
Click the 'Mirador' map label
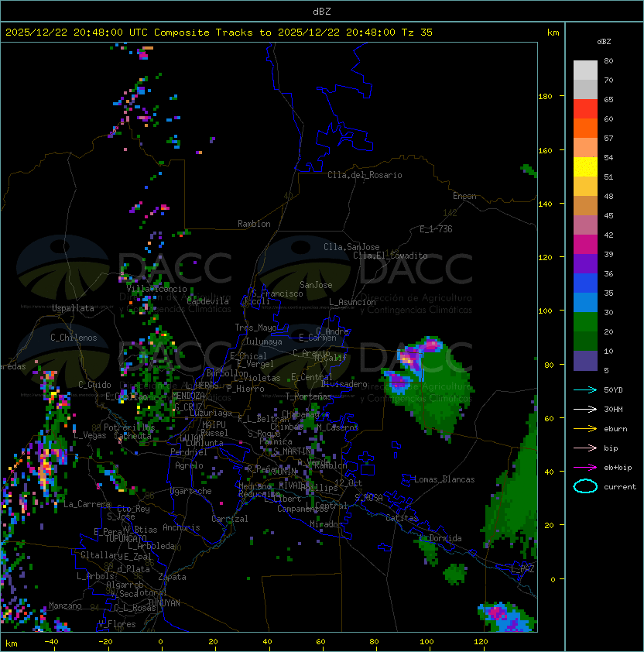tap(327, 524)
